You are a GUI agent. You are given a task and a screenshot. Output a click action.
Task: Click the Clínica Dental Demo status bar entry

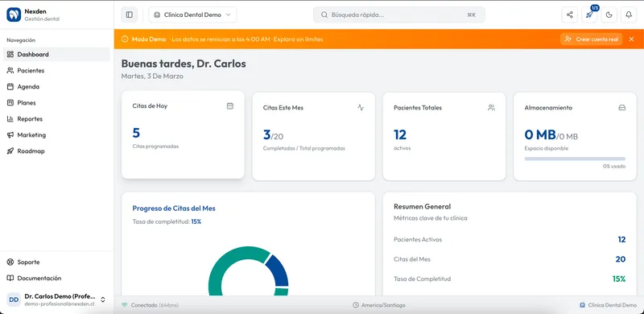pos(608,305)
